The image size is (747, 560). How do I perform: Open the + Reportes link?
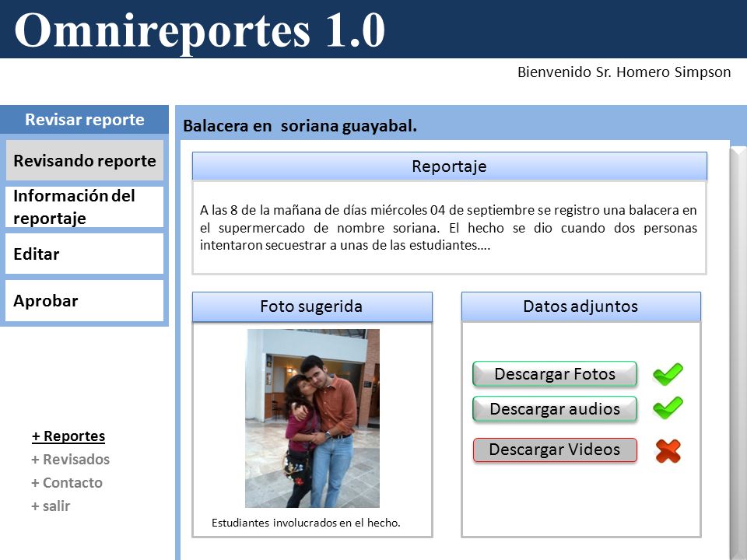point(68,436)
